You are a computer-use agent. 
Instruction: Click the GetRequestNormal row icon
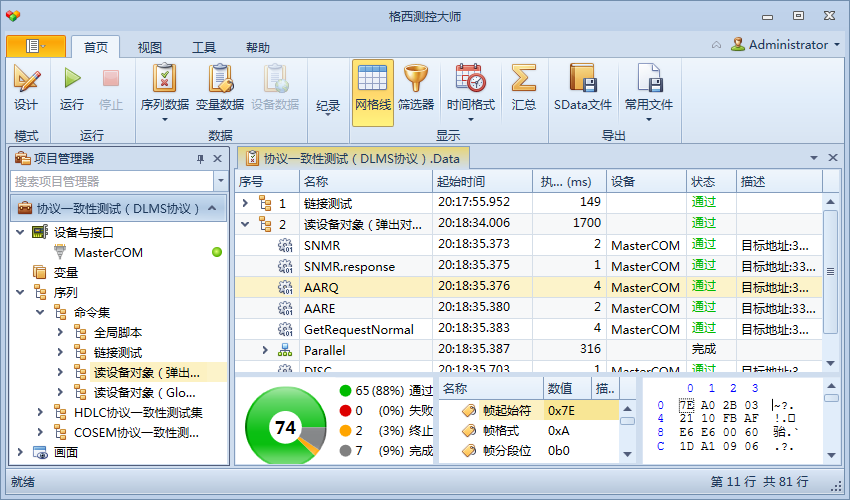[x=285, y=329]
